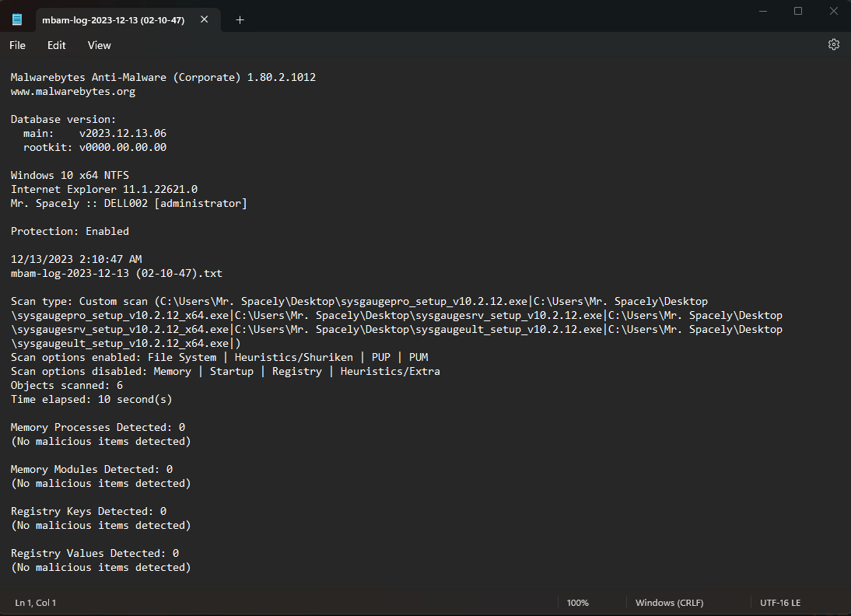The height and width of the screenshot is (616, 851).
Task: Click the "PUM" scan option
Action: pos(418,358)
